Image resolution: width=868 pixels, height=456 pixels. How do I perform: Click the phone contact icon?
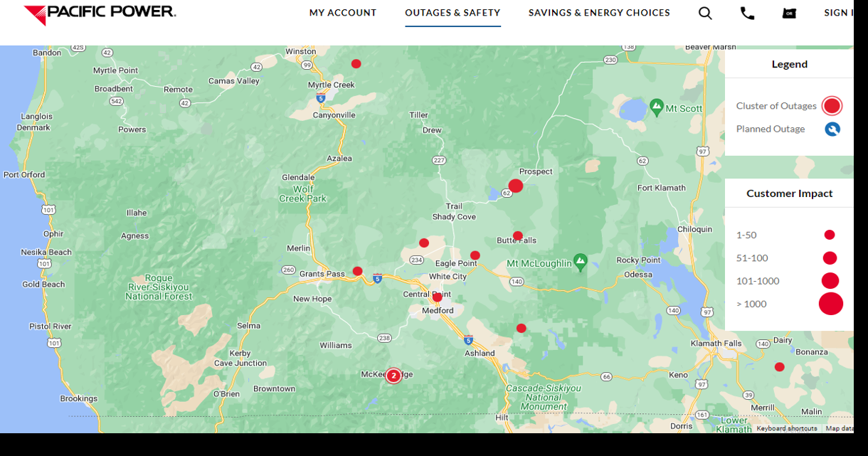(747, 13)
